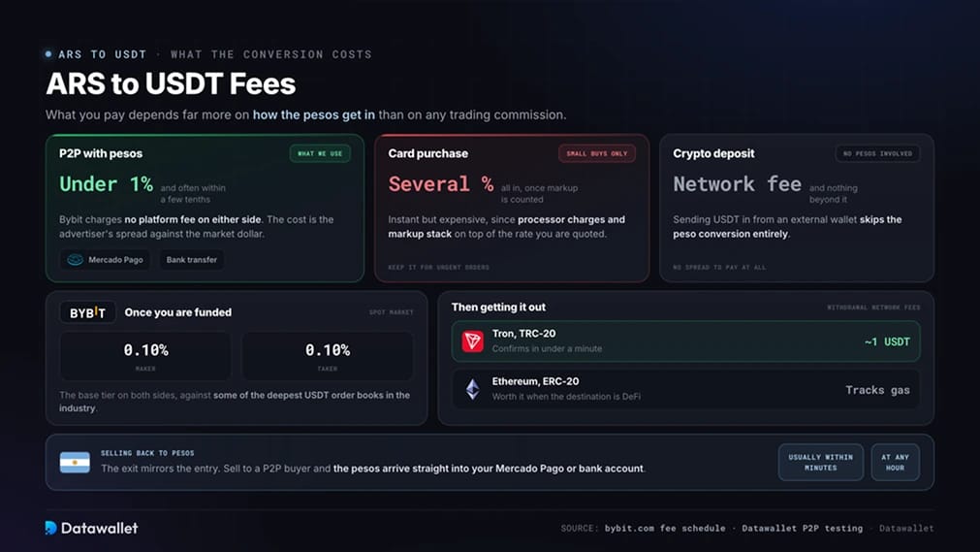Open the 'how the pesos get in' link
The image size is (980, 552).
314,114
